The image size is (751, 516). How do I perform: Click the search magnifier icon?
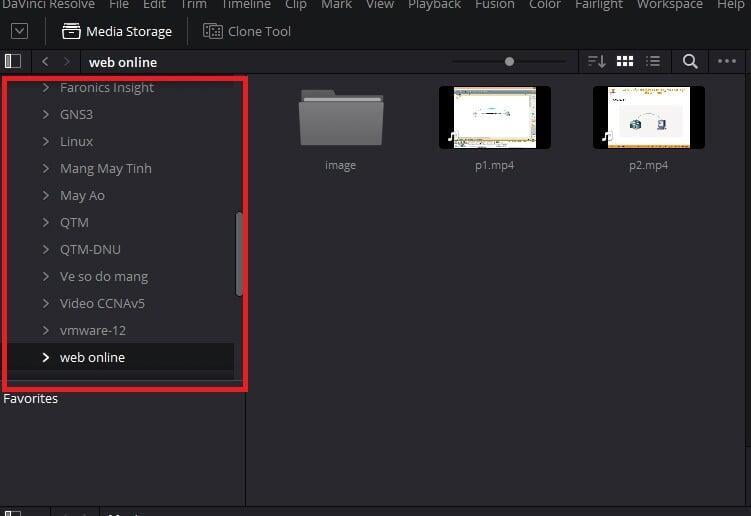coord(690,61)
